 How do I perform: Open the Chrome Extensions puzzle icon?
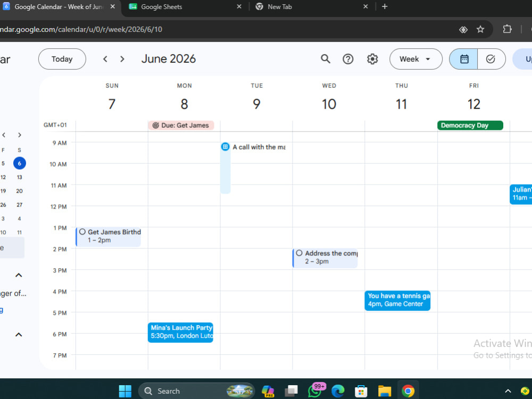[x=507, y=29]
